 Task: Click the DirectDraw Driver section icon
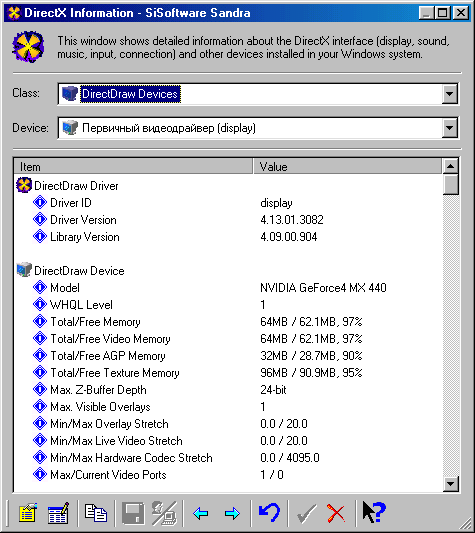pos(24,185)
